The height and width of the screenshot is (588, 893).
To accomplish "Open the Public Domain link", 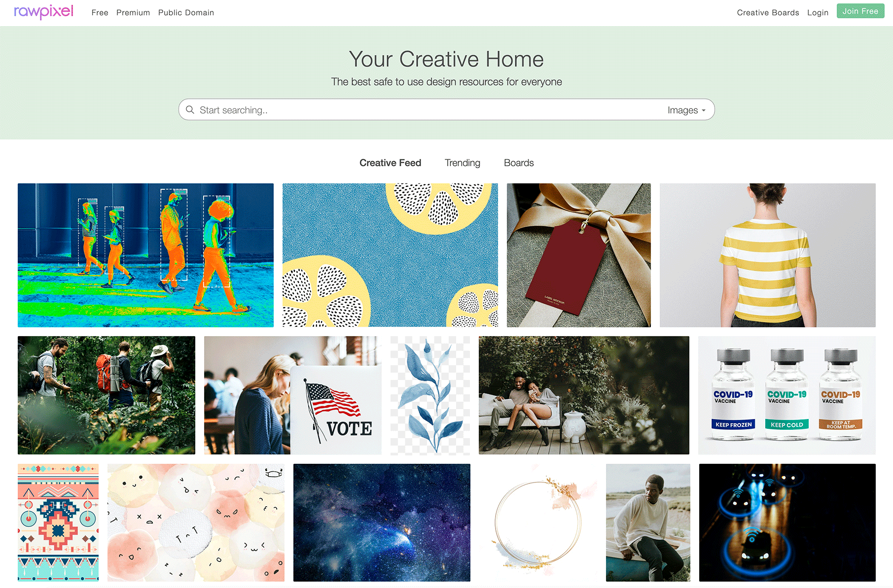I will pyautogui.click(x=186, y=12).
